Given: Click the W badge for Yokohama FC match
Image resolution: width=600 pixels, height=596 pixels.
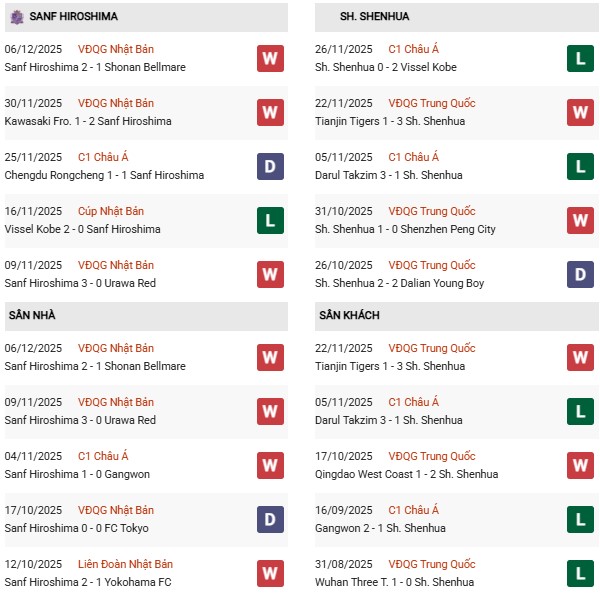Looking at the screenshot, I should click(x=270, y=573).
